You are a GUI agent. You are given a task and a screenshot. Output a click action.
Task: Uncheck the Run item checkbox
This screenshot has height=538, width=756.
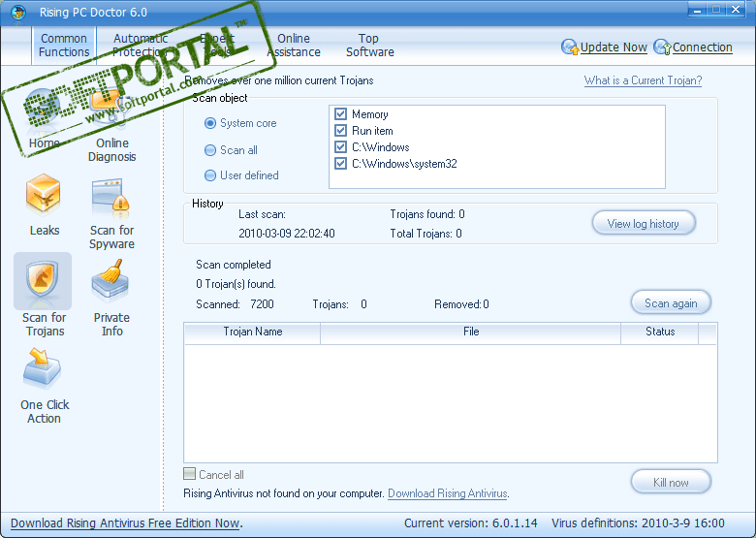tap(341, 131)
